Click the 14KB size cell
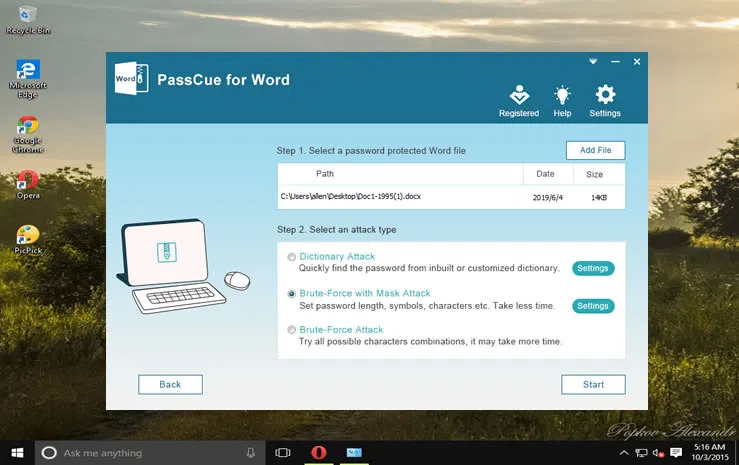739x465 pixels. tap(599, 197)
